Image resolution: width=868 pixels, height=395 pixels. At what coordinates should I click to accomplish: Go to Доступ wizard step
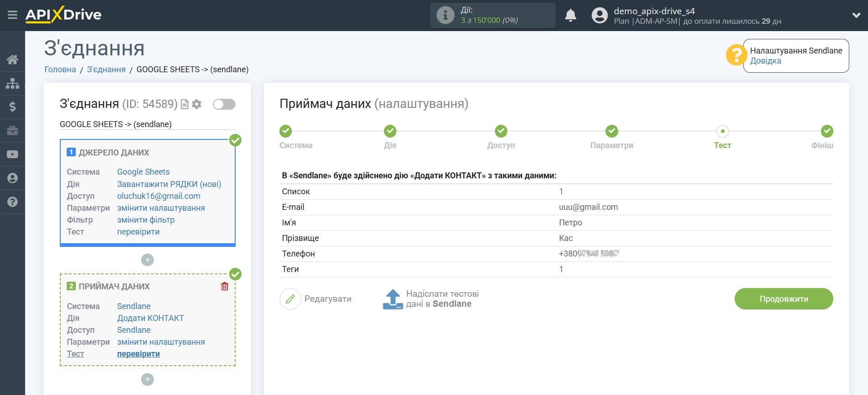pos(501,132)
